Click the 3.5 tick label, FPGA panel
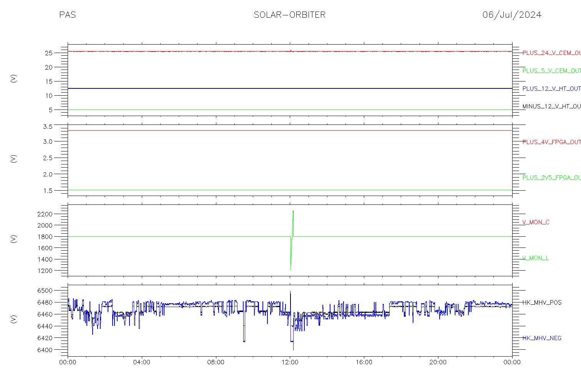581x392 pixels. [x=48, y=126]
